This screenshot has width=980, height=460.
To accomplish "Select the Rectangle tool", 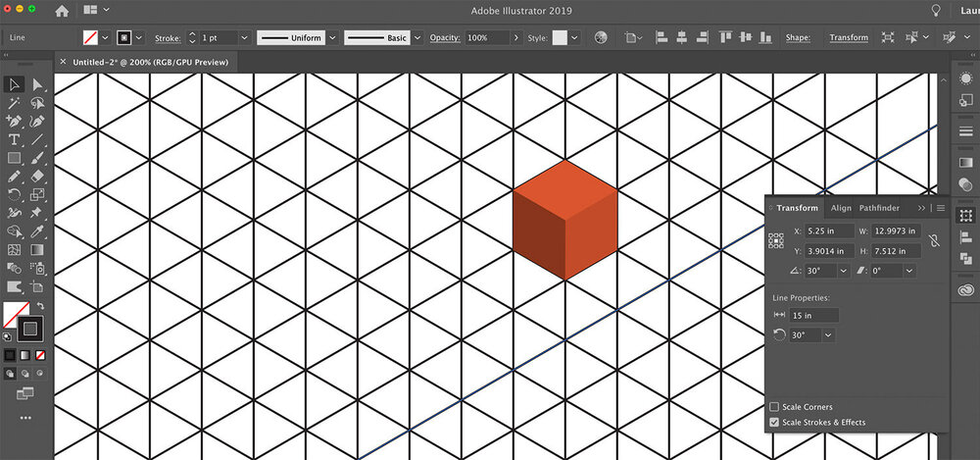I will tap(15, 158).
